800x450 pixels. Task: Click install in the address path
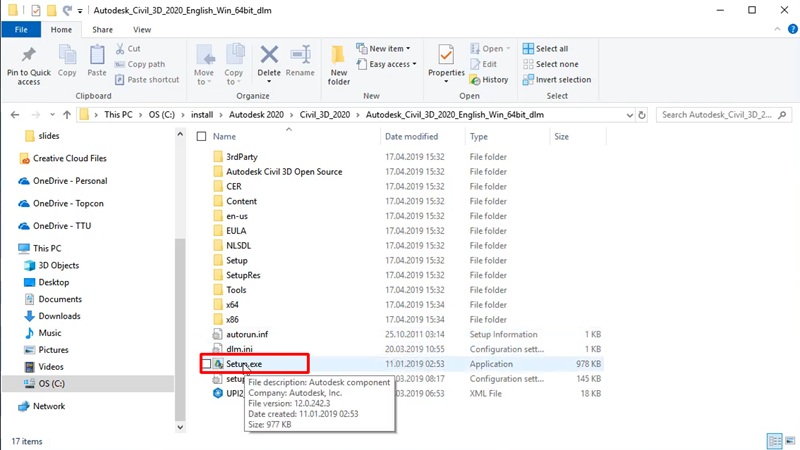pos(202,115)
